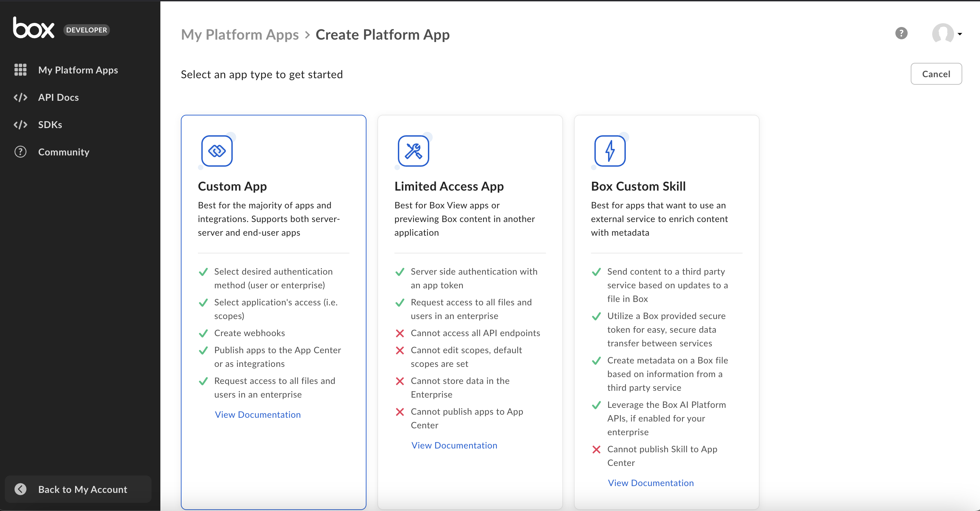Click the Box Custom Skill lightning icon

tap(610, 151)
